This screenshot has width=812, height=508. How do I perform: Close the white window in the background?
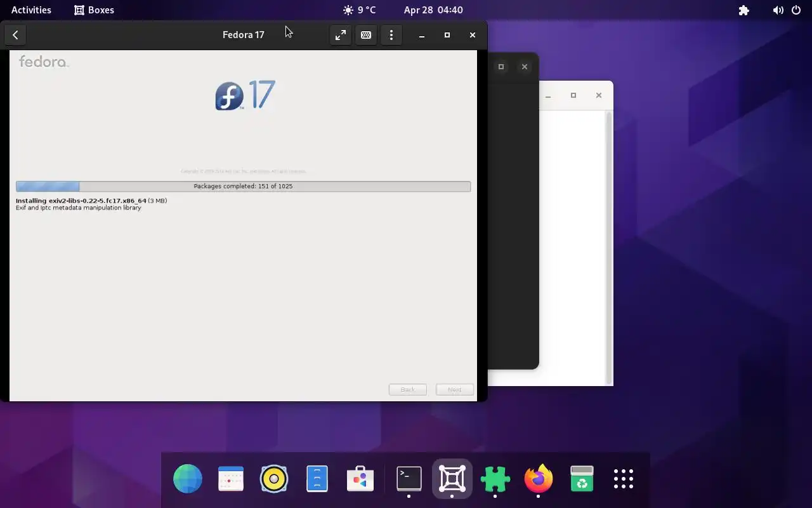(x=599, y=95)
